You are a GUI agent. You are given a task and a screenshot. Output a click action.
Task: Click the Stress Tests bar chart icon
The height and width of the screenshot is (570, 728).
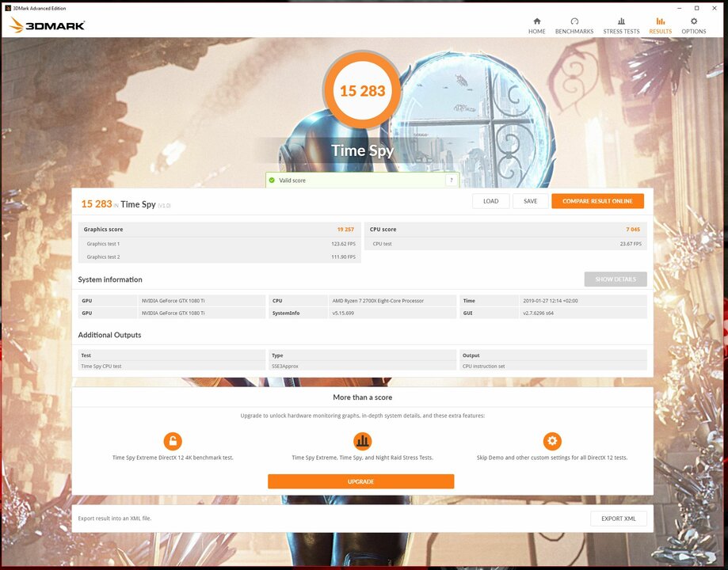pos(621,21)
